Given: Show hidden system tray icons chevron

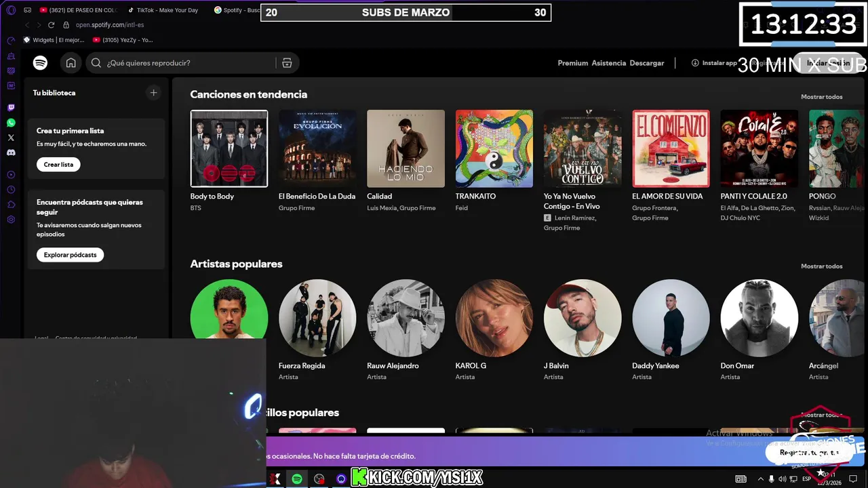Looking at the screenshot, I should (761, 479).
